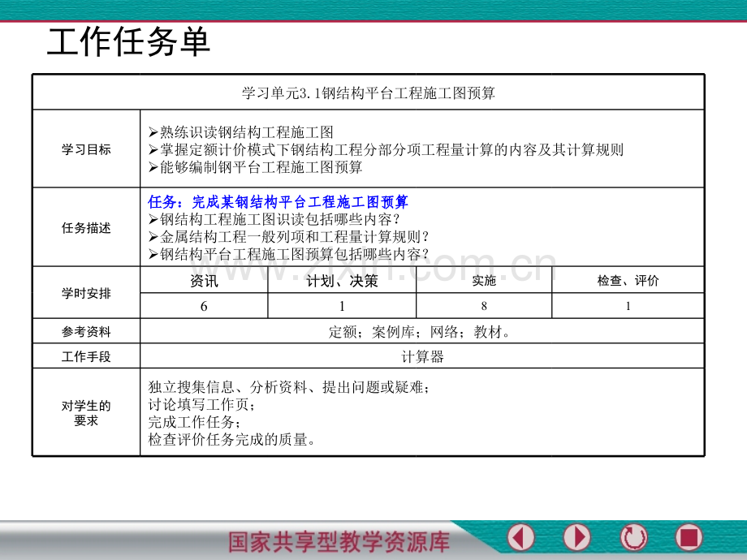Click the 工作任务单 slide title
The image size is (747, 560).
click(129, 42)
